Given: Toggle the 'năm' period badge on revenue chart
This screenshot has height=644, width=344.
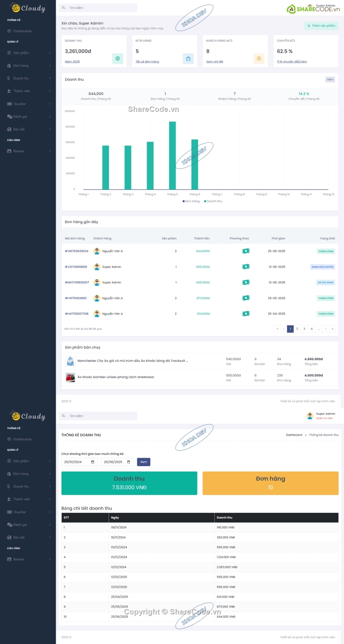Looking at the screenshot, I should coord(330,80).
